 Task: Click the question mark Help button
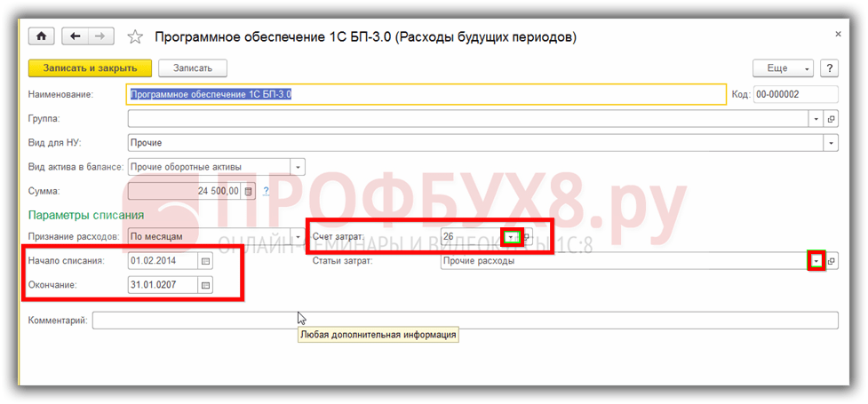pyautogui.click(x=829, y=68)
